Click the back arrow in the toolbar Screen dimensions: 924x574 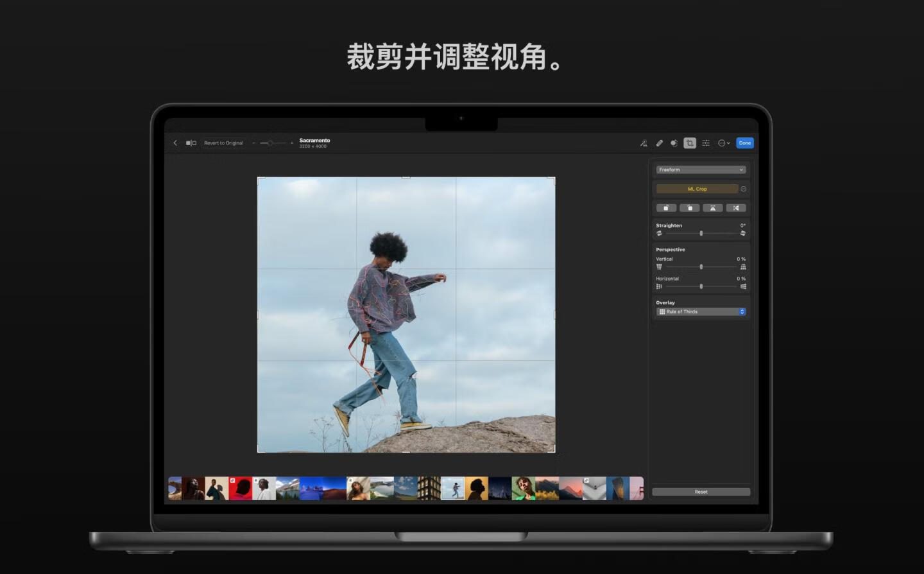pyautogui.click(x=175, y=143)
